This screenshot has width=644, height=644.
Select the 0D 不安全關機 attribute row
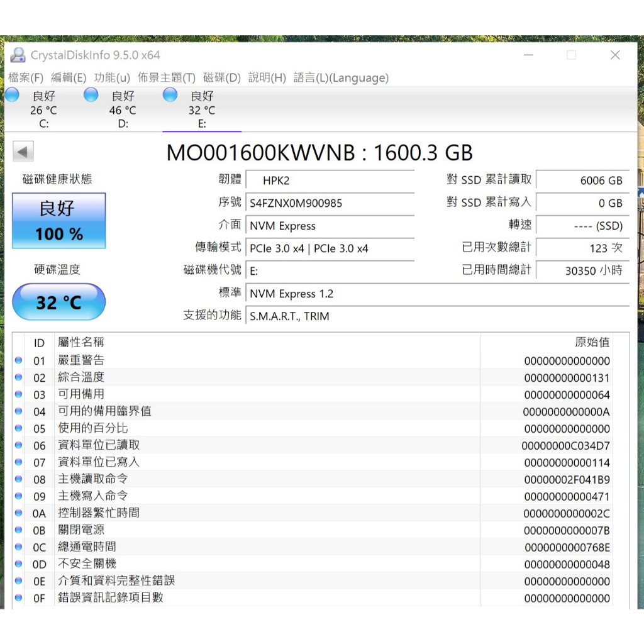[x=252, y=564]
